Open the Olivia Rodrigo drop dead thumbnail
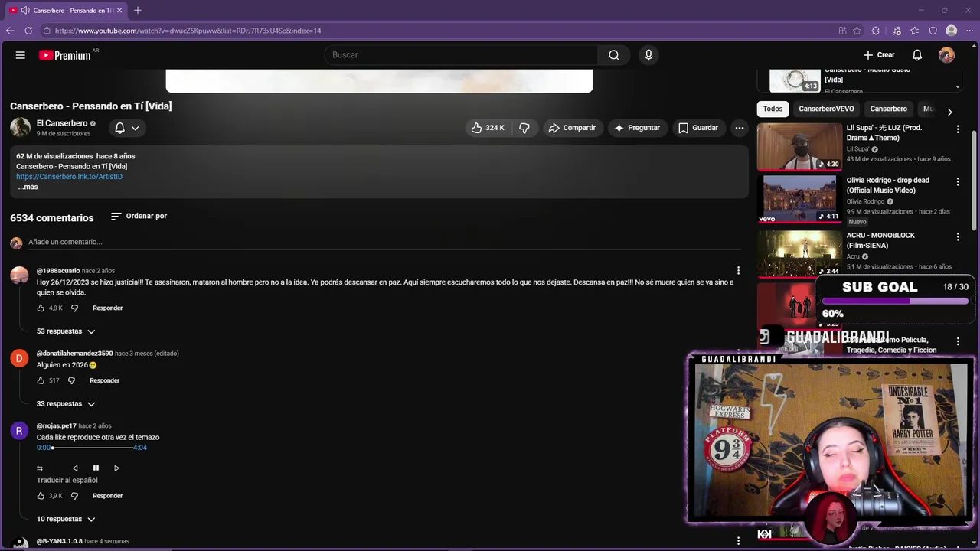Screen dimensions: 980x551 (799, 199)
